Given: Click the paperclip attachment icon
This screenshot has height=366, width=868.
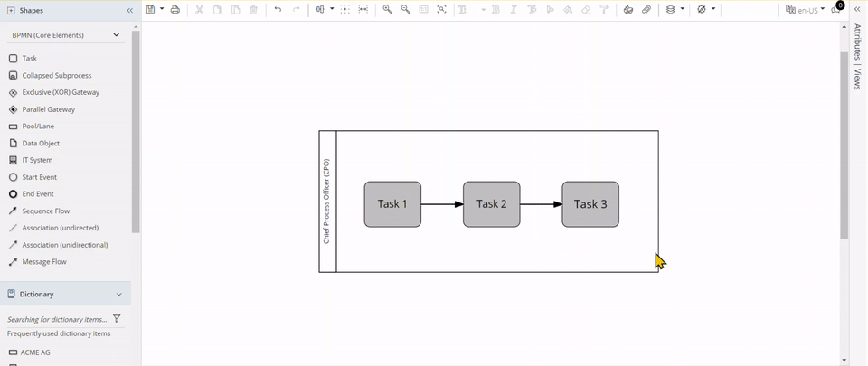Looking at the screenshot, I should tap(646, 9).
